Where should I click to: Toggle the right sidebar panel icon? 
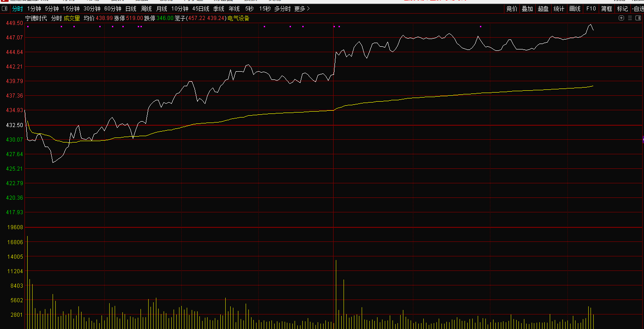pos(638,18)
